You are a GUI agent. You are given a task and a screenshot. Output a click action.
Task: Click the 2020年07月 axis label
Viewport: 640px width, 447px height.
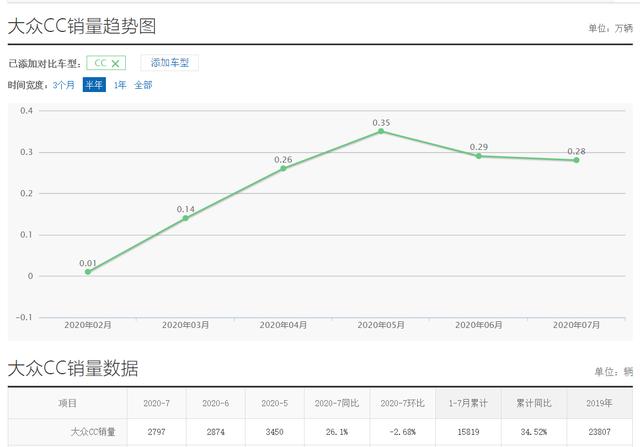pyautogui.click(x=576, y=325)
